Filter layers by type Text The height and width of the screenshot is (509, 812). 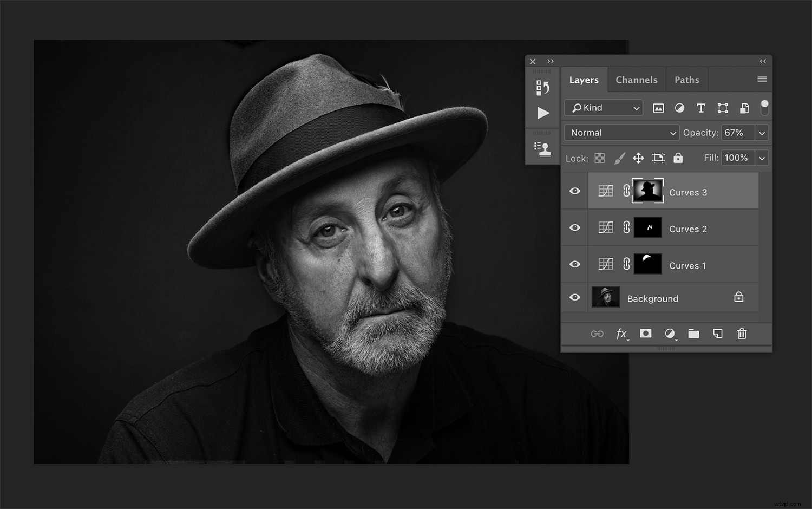(701, 108)
